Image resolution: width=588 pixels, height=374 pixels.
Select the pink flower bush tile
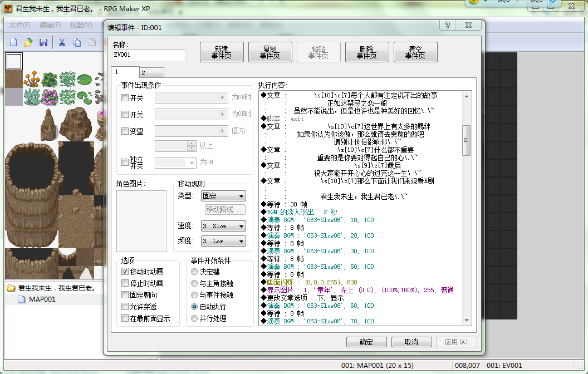pos(49,97)
